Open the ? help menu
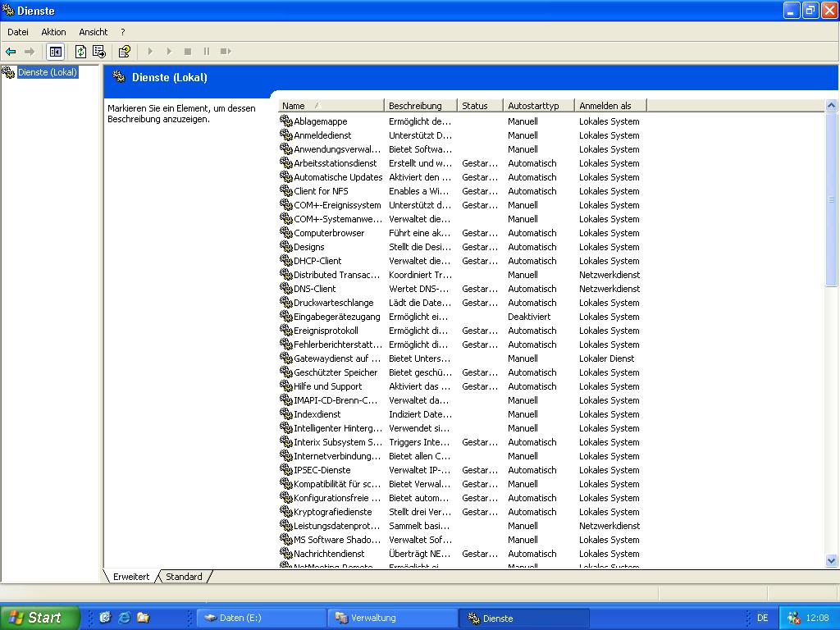The width and height of the screenshot is (840, 630). tap(123, 32)
